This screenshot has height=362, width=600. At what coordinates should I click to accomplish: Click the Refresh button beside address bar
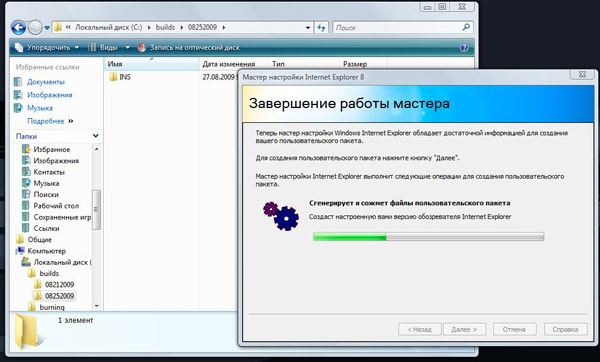[321, 28]
